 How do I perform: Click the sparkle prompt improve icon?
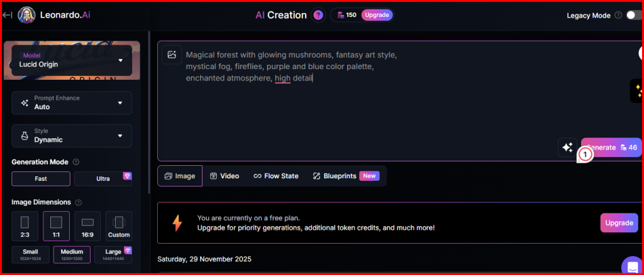pos(567,148)
